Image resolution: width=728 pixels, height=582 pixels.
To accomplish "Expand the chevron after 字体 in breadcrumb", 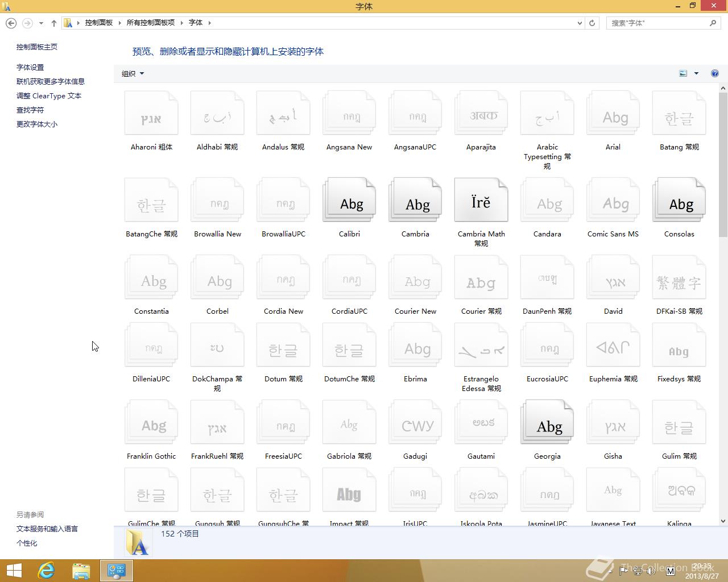I will (x=210, y=23).
